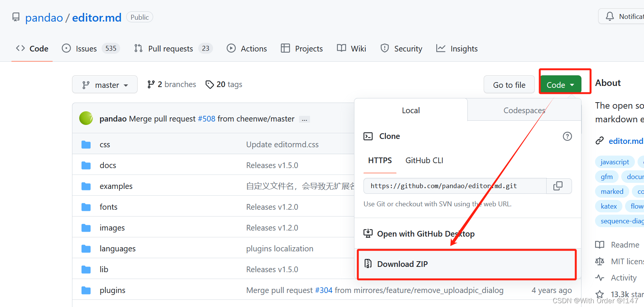
Task: Click Download ZIP
Action: tap(467, 264)
